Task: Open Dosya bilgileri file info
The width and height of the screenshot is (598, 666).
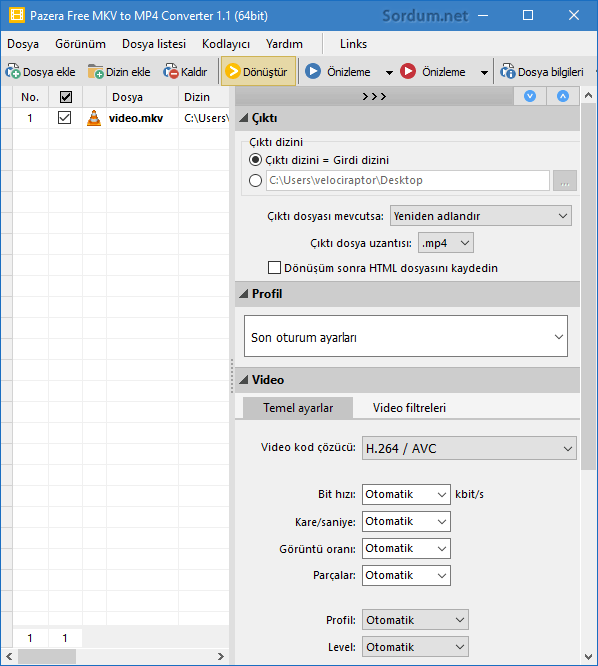Action: tap(542, 72)
